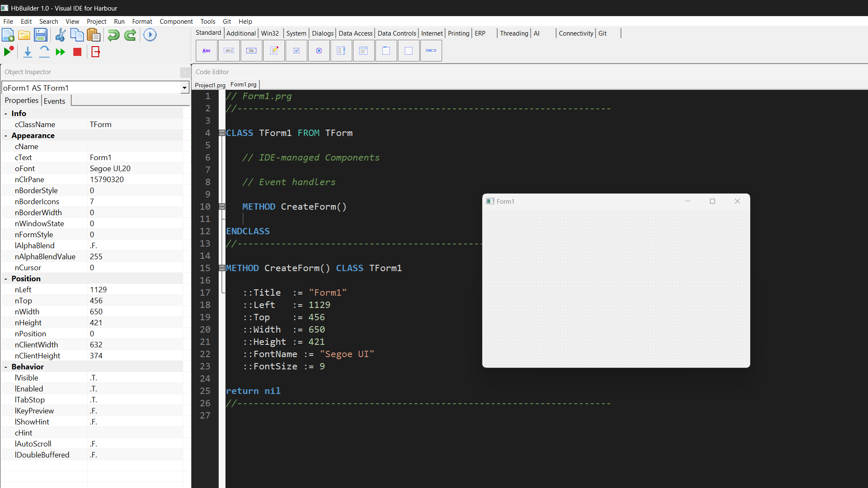
Task: Click the red Stop toolbar icon
Action: (x=77, y=52)
